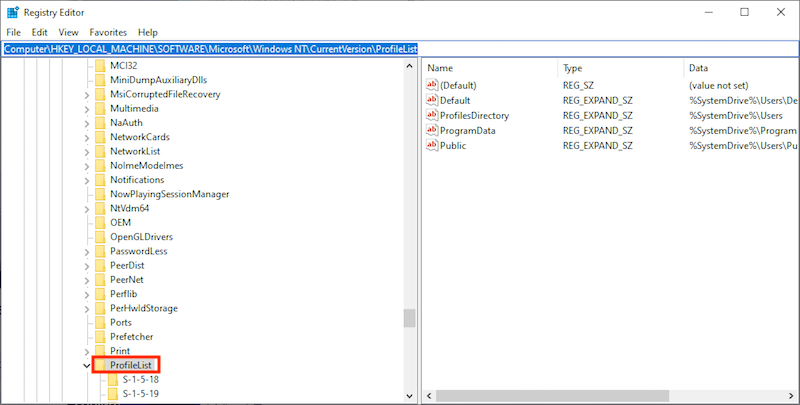Click the ProfilesDirectory string value icon
Viewport: 800px width, 405px height.
432,115
